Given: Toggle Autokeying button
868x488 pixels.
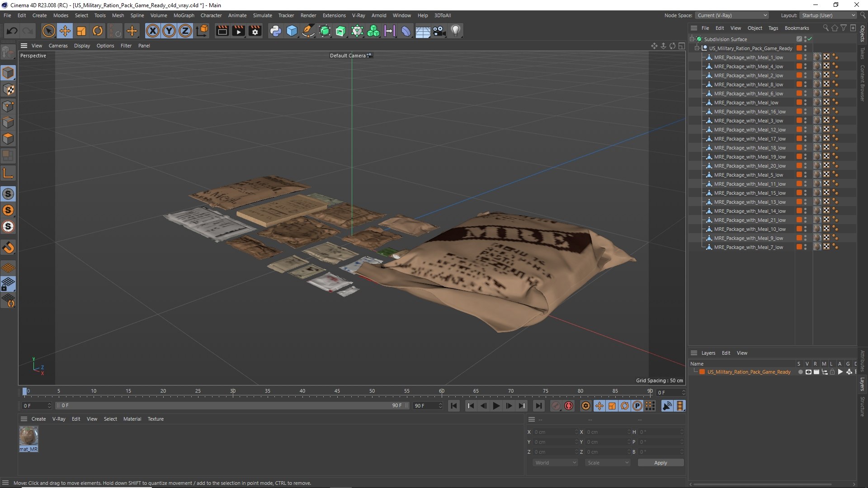Looking at the screenshot, I should [x=569, y=406].
